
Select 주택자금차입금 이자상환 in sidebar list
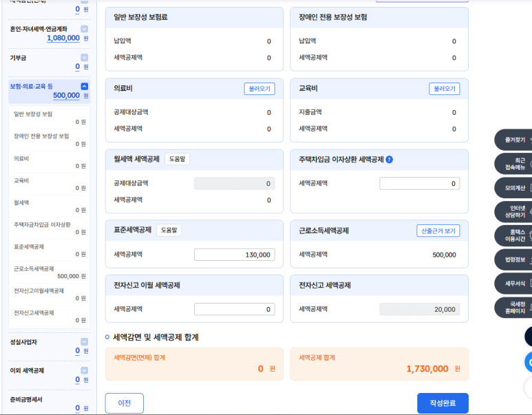42,224
